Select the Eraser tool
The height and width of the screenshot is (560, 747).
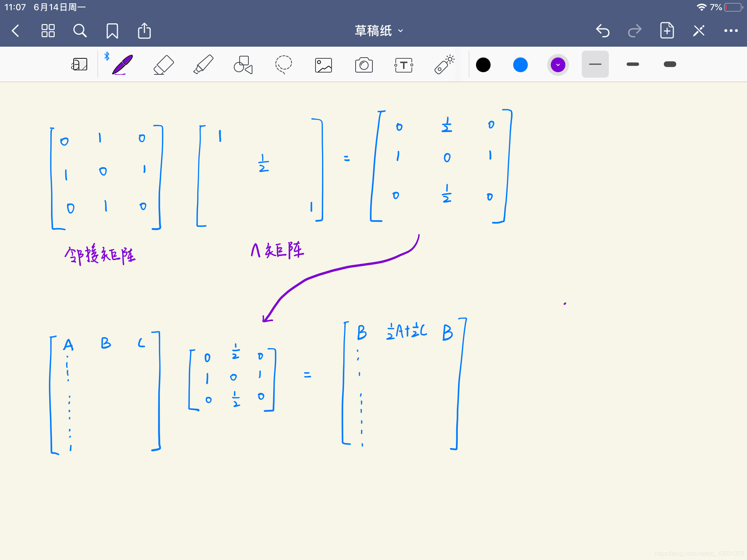tap(163, 65)
